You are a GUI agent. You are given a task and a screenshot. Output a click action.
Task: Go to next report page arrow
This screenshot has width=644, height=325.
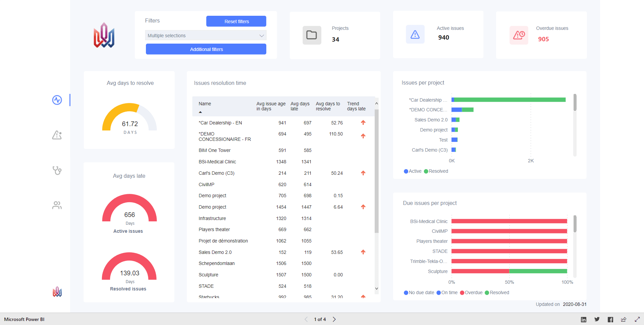(x=334, y=319)
